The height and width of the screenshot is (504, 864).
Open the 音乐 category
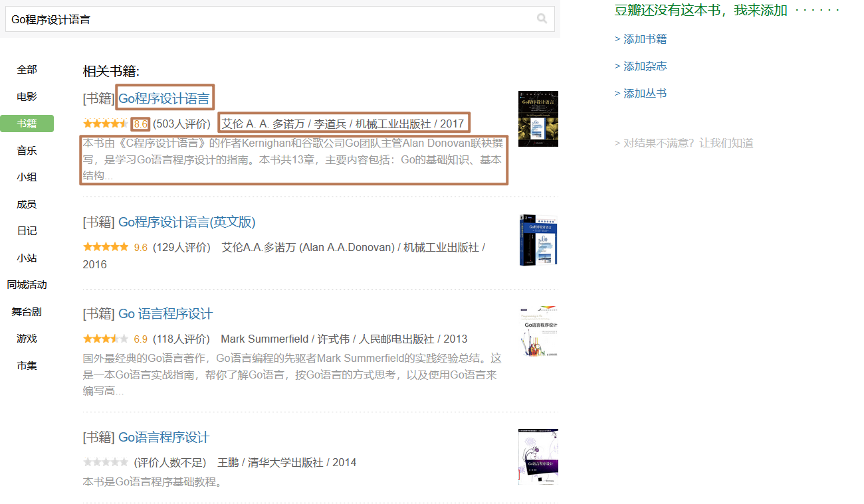pos(27,151)
